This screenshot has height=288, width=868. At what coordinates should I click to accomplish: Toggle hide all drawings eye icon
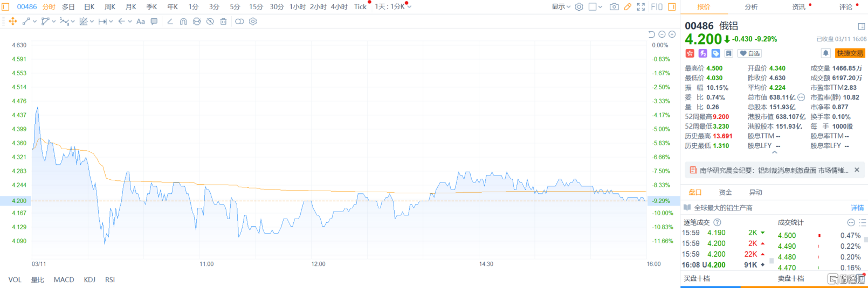210,22
